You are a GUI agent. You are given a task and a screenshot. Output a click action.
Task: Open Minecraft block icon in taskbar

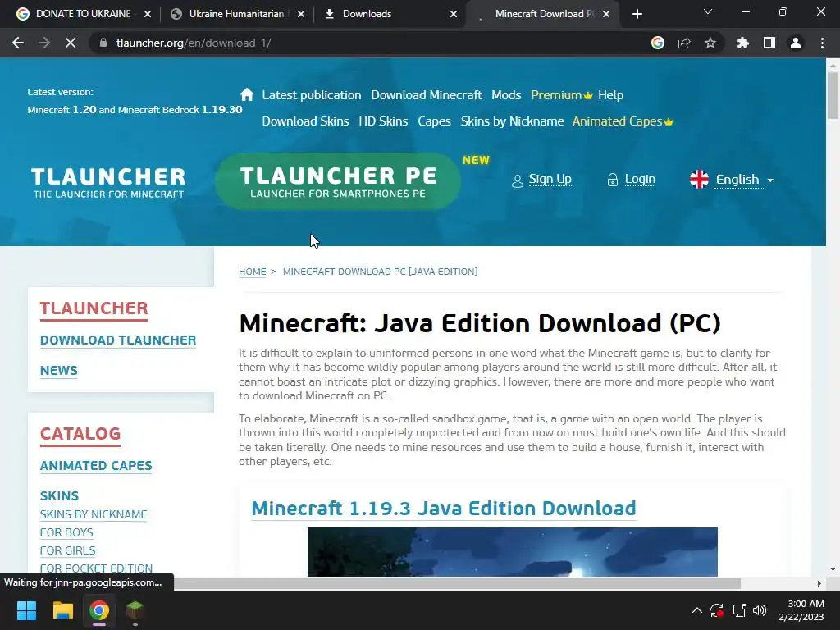[x=135, y=610]
